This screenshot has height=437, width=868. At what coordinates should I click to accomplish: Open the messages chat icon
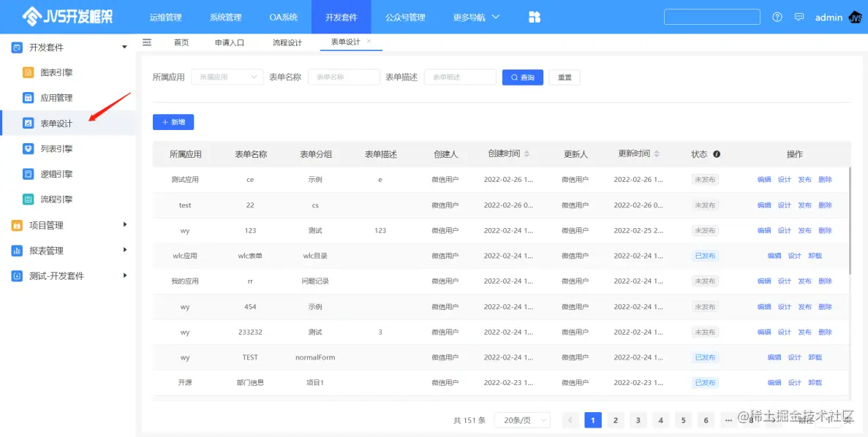pos(799,17)
